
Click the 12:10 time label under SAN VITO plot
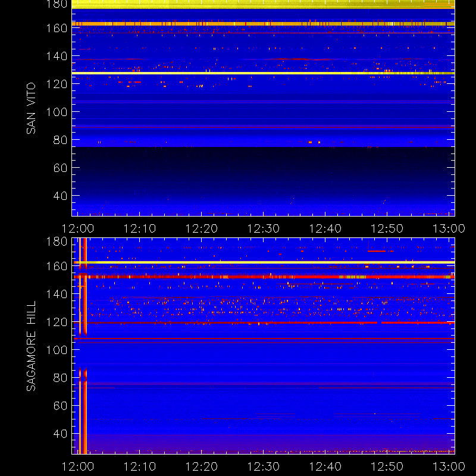pyautogui.click(x=140, y=228)
